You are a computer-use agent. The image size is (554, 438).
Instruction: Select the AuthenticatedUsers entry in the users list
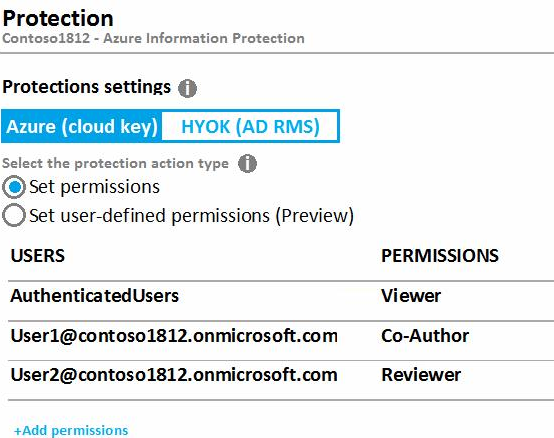tap(95, 296)
